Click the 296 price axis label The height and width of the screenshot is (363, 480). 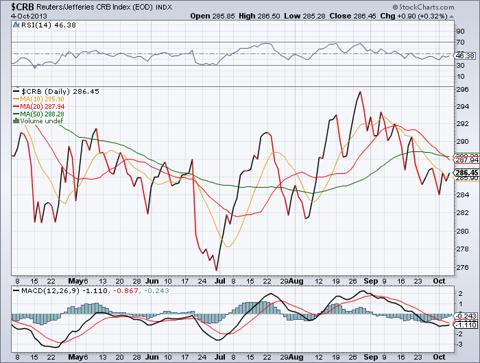pos(462,89)
